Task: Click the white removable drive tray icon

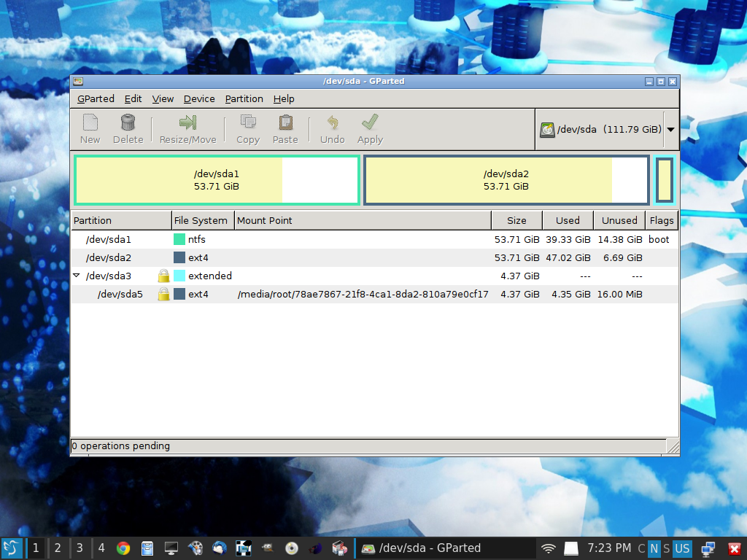Action: tap(570, 548)
